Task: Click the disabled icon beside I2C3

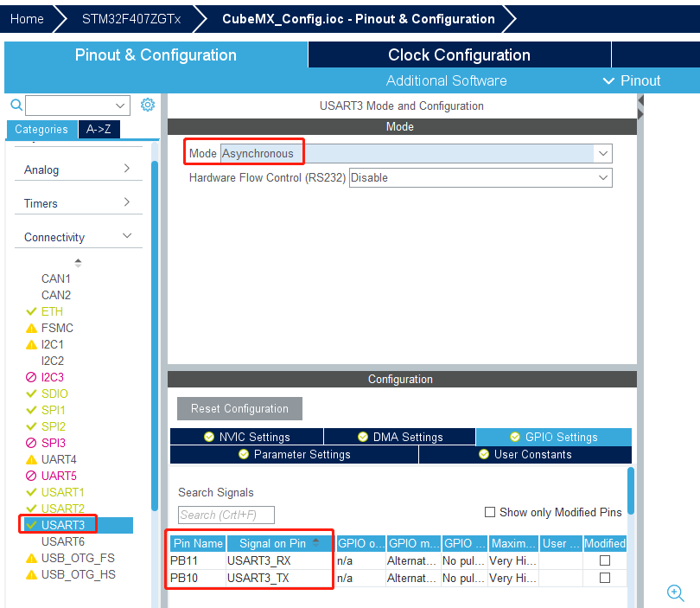Action: point(32,378)
